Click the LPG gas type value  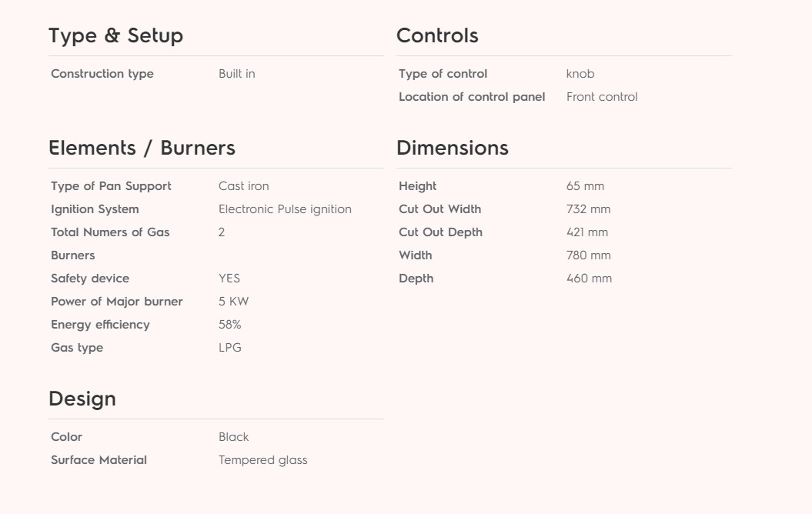tap(230, 347)
